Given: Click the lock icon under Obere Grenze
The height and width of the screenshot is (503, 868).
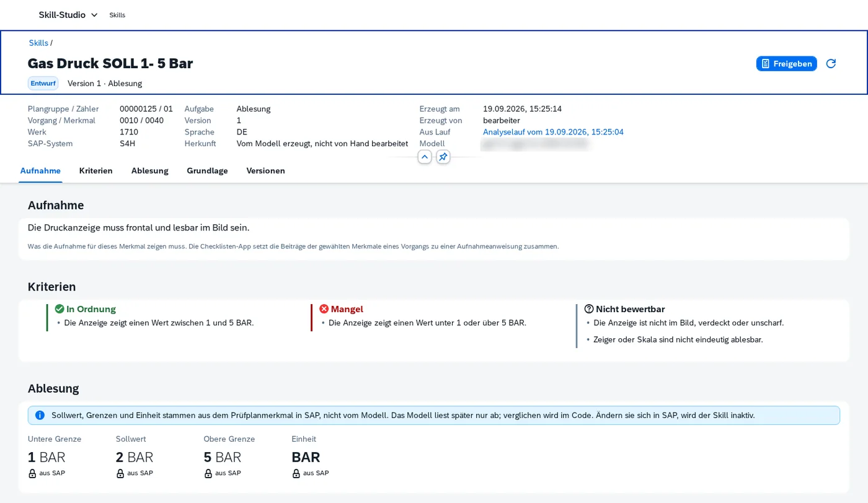Looking at the screenshot, I should 208,473.
